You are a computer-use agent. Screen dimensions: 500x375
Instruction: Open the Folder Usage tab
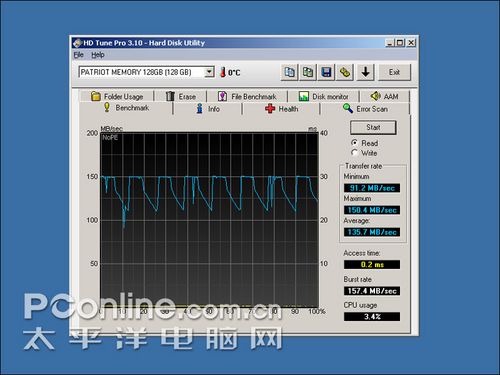click(117, 96)
